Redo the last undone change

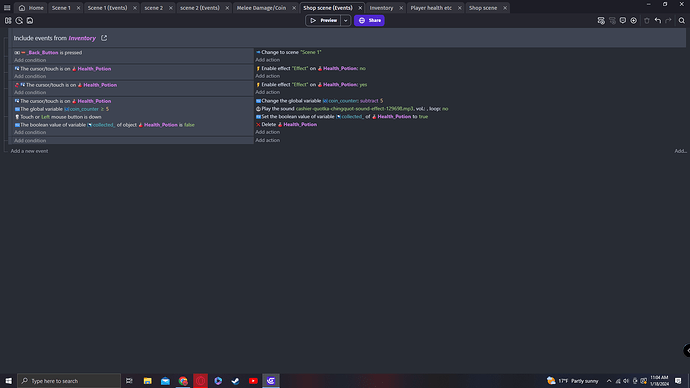coord(668,20)
